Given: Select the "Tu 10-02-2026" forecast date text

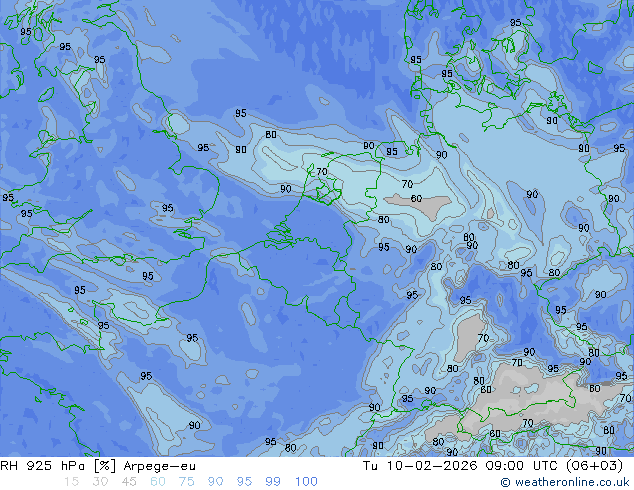Looking at the screenshot, I should coord(420,466).
